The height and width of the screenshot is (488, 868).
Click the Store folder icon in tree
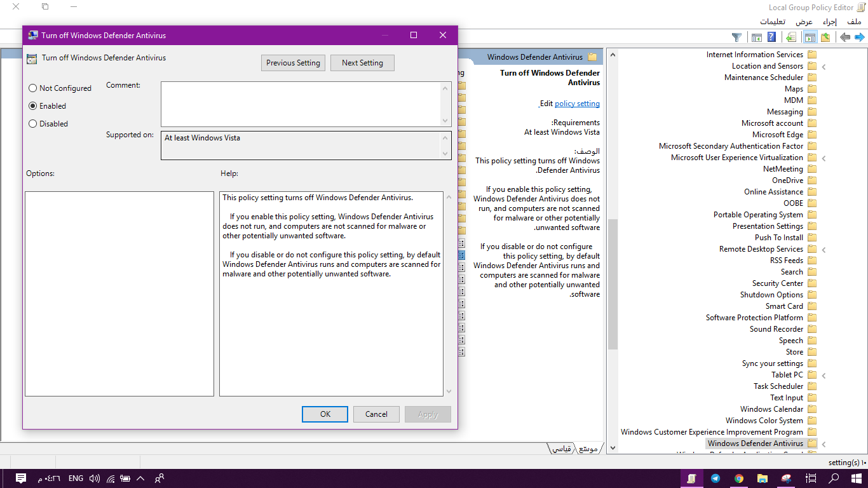coord(812,352)
